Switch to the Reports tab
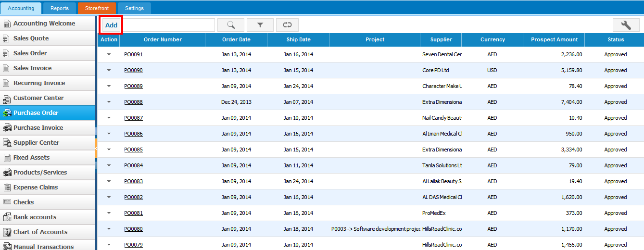Image resolution: width=644 pixels, height=250 pixels. [60, 8]
